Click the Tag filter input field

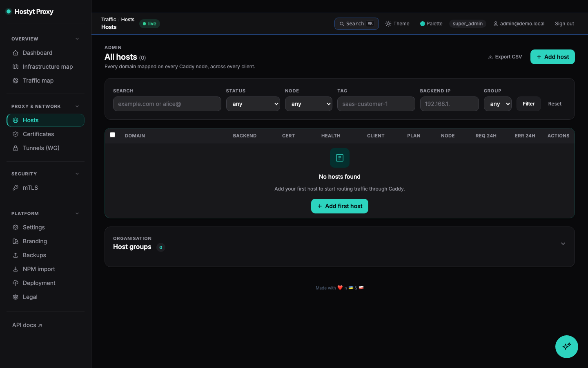[376, 104]
